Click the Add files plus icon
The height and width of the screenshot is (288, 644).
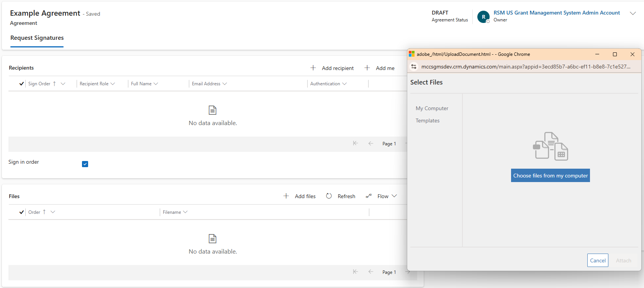[286, 196]
